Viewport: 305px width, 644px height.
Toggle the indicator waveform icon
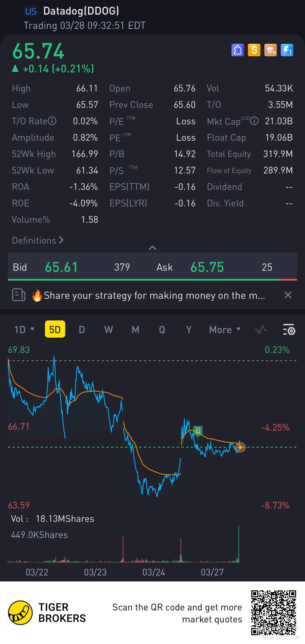click(x=261, y=330)
